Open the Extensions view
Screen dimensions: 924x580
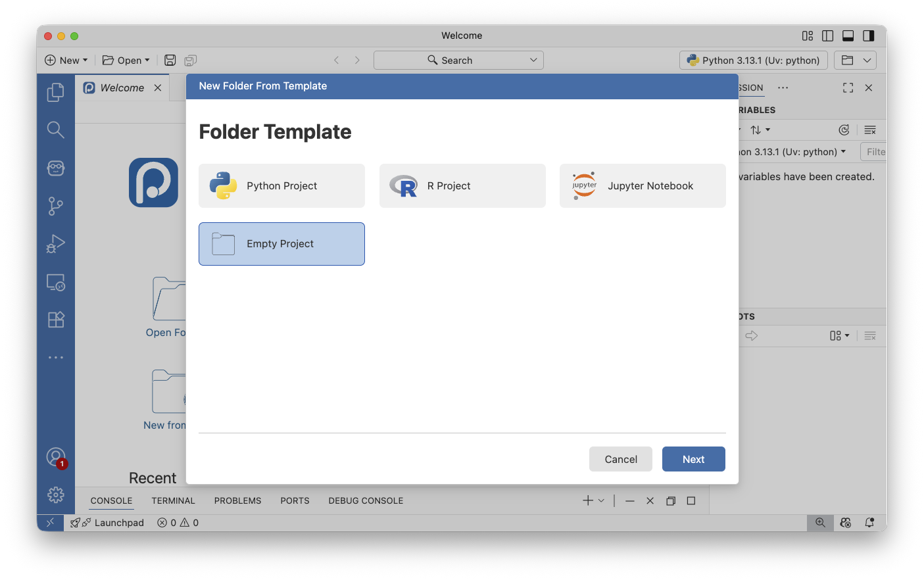coord(56,320)
